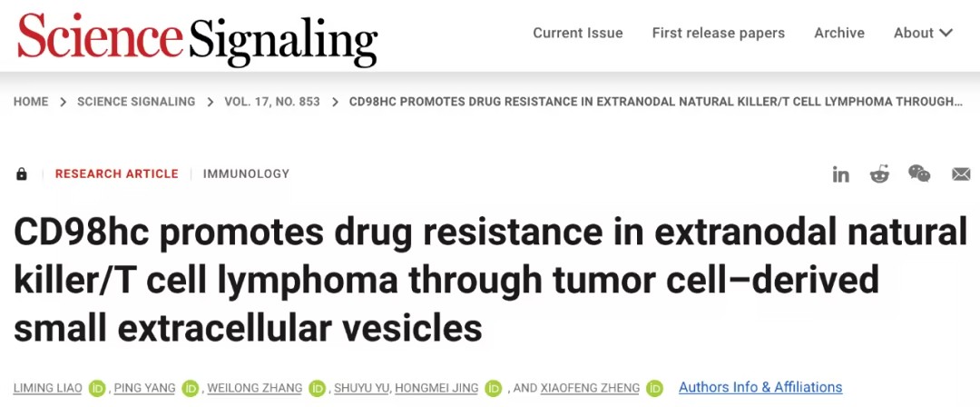Open Liming Liao's ORCID icon

(x=98, y=388)
